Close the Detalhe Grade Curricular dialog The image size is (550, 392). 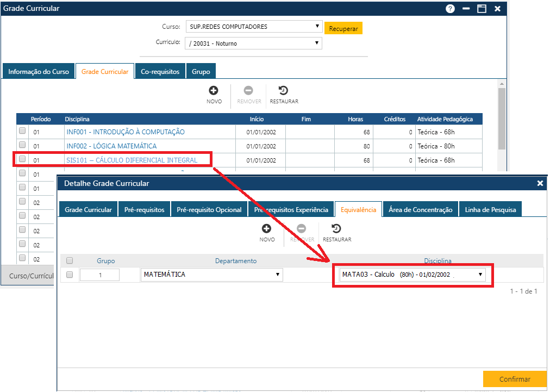pyautogui.click(x=540, y=184)
